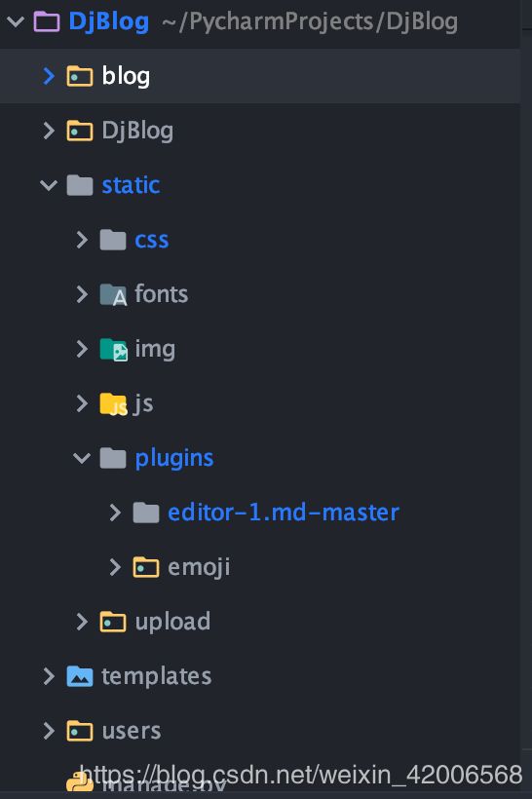
Task: Expand the blog package chevron
Action: point(49,76)
